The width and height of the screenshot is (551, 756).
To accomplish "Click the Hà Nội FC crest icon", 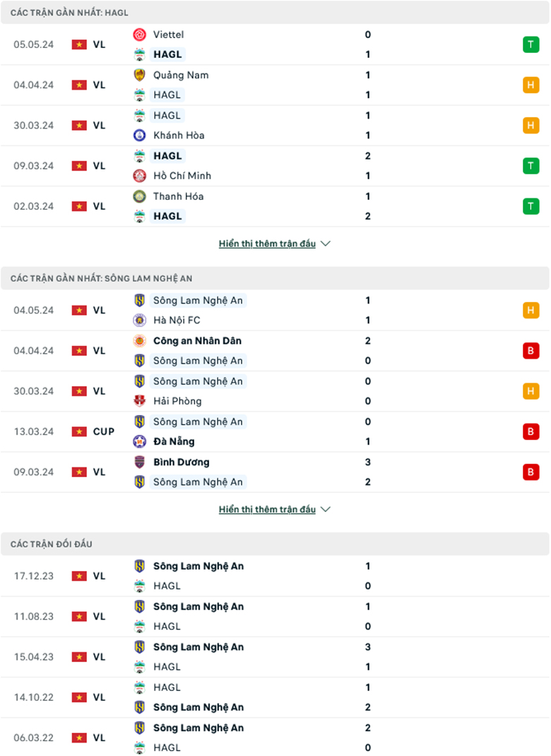I will (140, 320).
